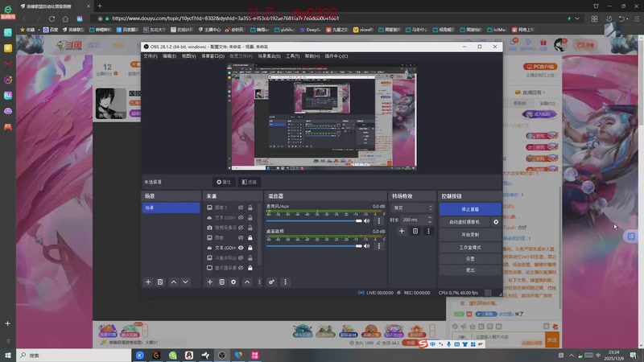The width and height of the screenshot is (644, 362).
Task: Open the 属性 properties button above the panels
Action: pyautogui.click(x=224, y=182)
